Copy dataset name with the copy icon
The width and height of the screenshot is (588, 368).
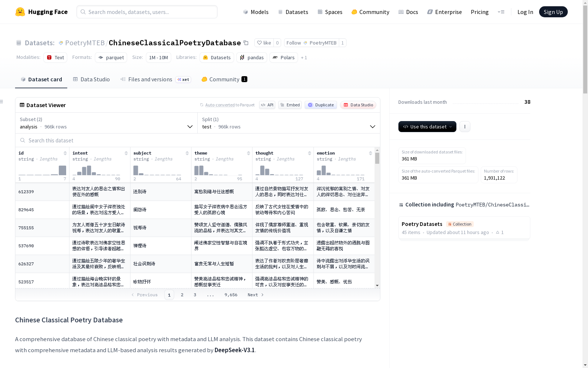pos(246,43)
